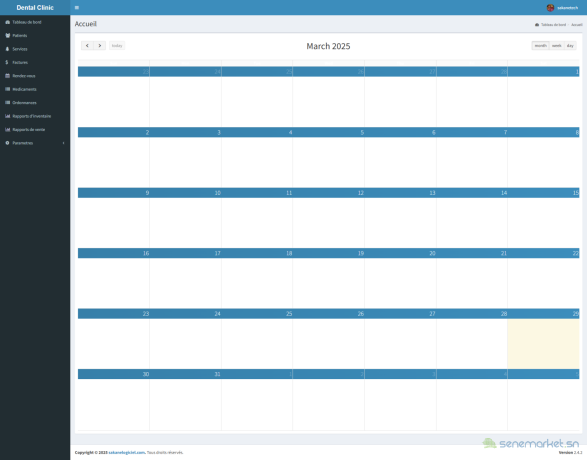Expand the Parametres submenu arrow
This screenshot has width=587, height=460.
(64, 143)
